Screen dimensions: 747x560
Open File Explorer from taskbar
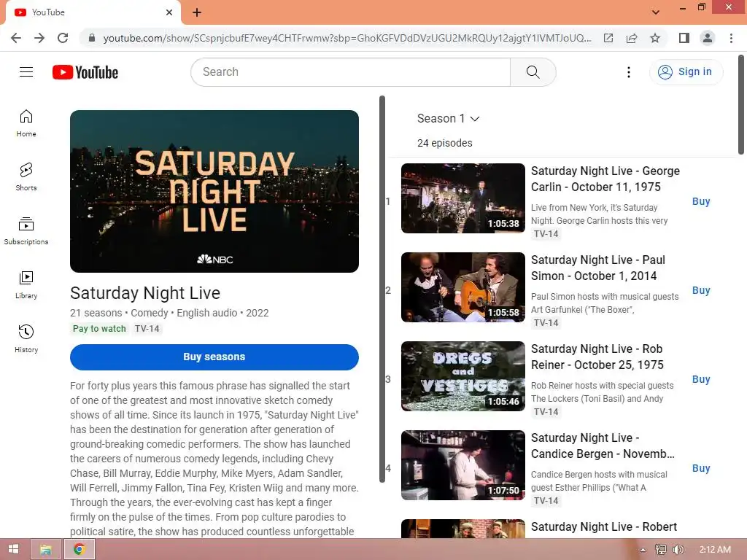pos(46,550)
